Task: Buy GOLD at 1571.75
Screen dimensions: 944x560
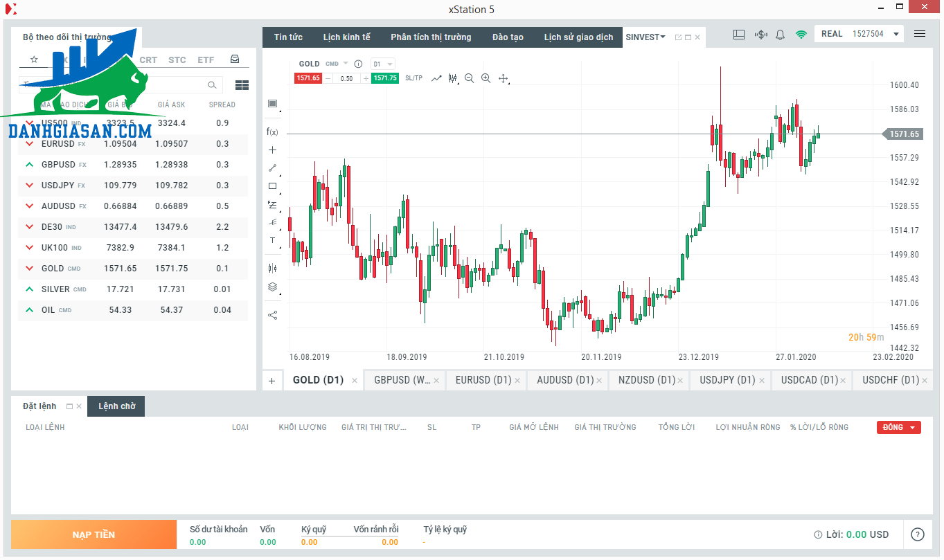Action: tap(385, 78)
